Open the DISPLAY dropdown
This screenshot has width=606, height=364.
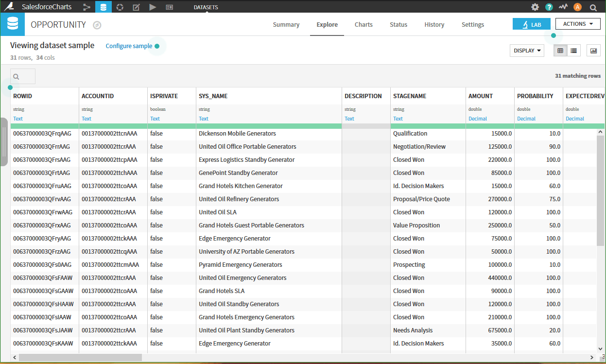(x=526, y=50)
